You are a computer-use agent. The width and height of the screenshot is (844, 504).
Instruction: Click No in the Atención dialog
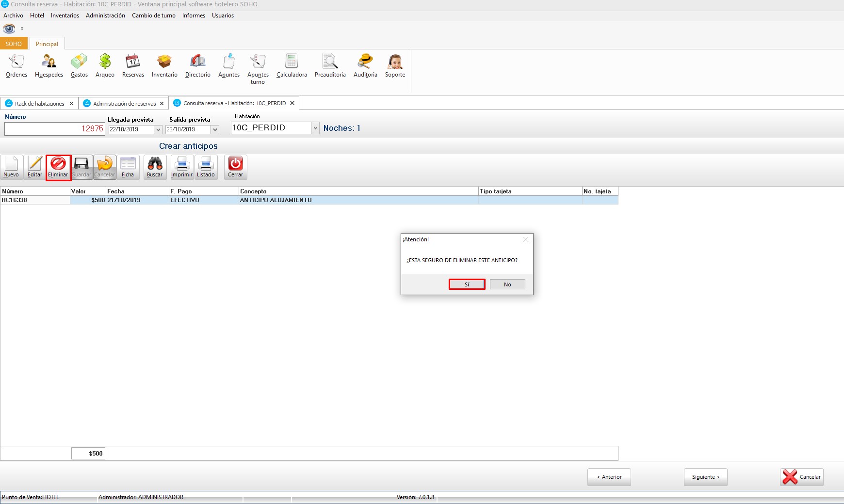pos(507,284)
